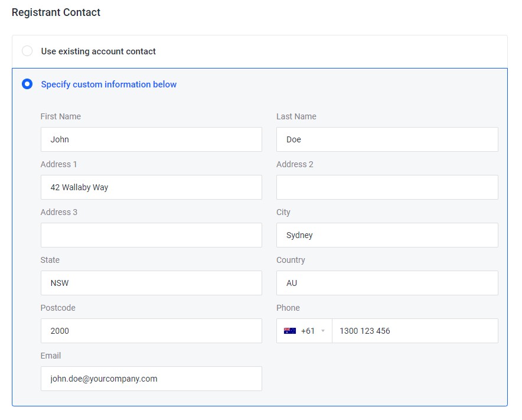Select the City field showing 'Sydney'
The height and width of the screenshot is (420, 522).
click(387, 235)
